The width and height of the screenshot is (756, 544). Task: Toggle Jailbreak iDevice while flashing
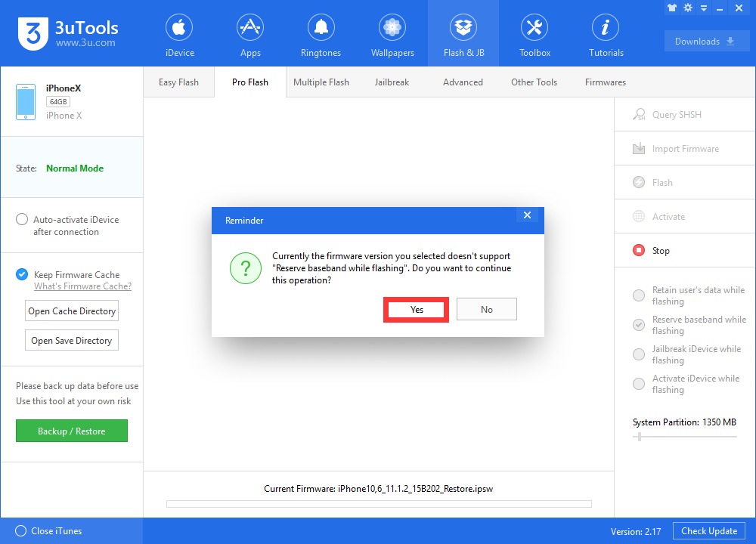[x=638, y=354]
